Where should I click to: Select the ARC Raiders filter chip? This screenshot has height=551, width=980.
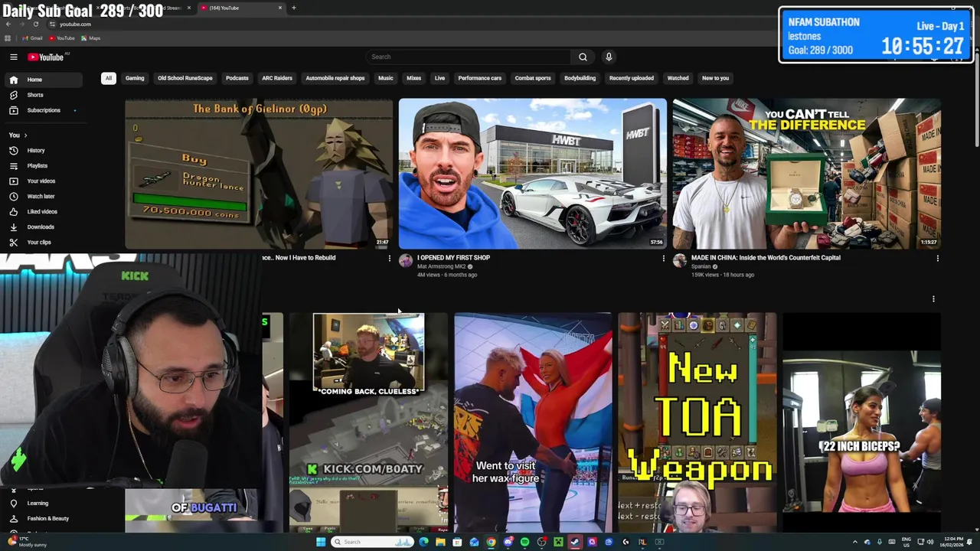(277, 78)
